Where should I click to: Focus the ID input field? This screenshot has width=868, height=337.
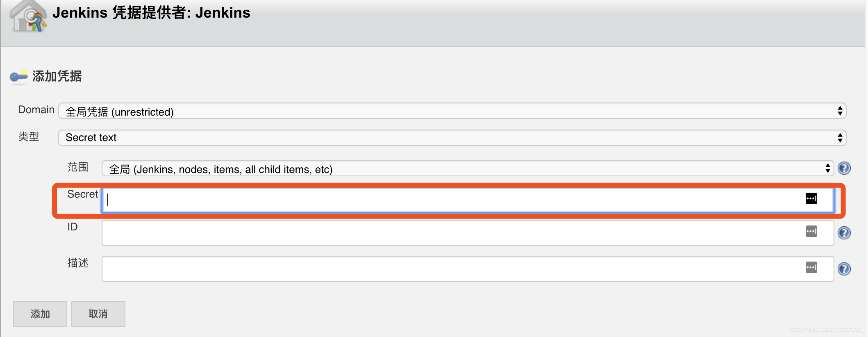(x=468, y=233)
